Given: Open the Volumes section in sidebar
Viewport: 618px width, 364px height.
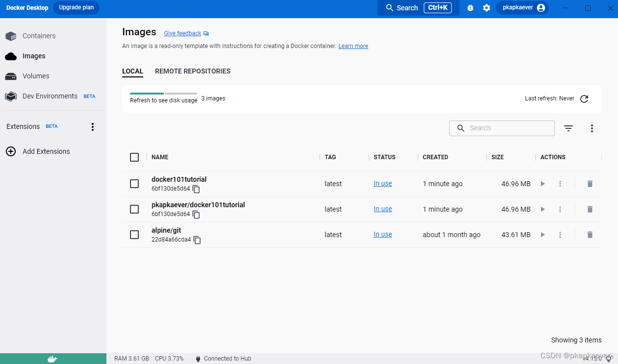Looking at the screenshot, I should tap(27, 76).
